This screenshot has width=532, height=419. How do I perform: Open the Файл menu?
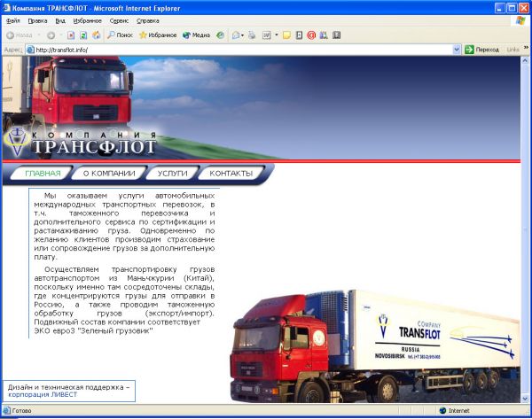(13, 21)
